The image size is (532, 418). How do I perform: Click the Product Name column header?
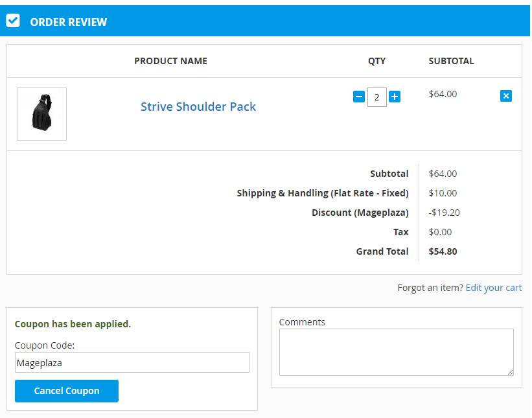[170, 61]
